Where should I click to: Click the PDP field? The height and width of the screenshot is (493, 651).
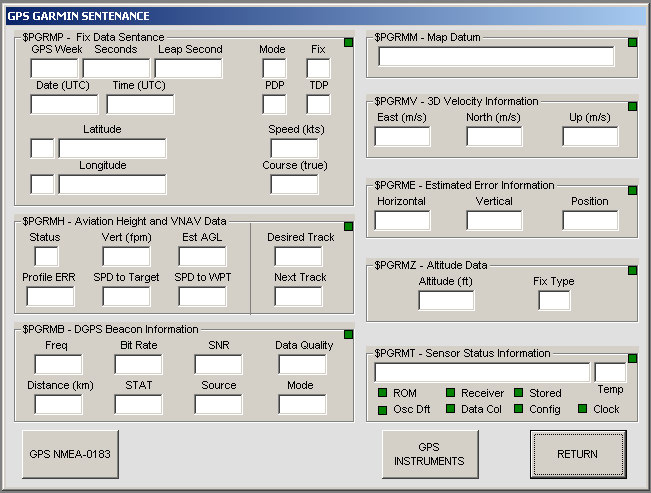pos(274,104)
